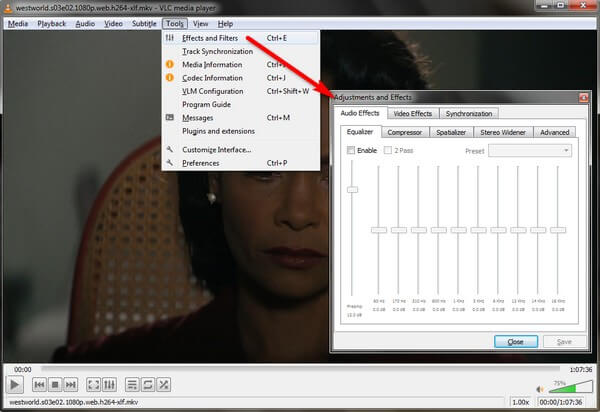Click the 170 Hz equalizer band slider
This screenshot has width=600, height=412.
tap(399, 230)
